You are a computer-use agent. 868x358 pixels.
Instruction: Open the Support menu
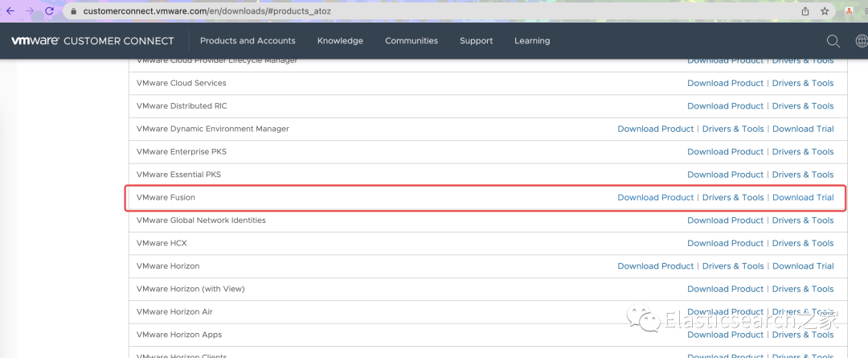pyautogui.click(x=476, y=40)
